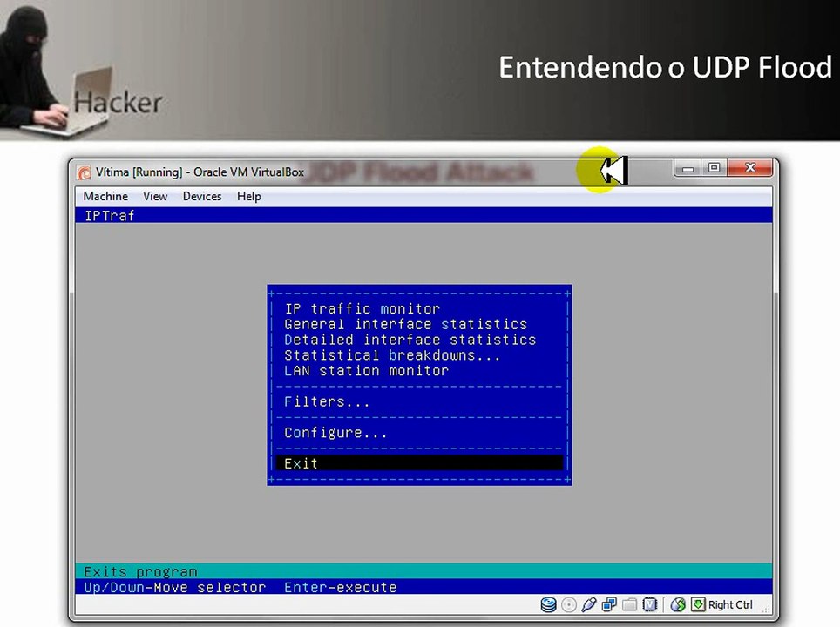Image resolution: width=840 pixels, height=627 pixels.
Task: Click the hard disk activity icon
Action: 549,604
